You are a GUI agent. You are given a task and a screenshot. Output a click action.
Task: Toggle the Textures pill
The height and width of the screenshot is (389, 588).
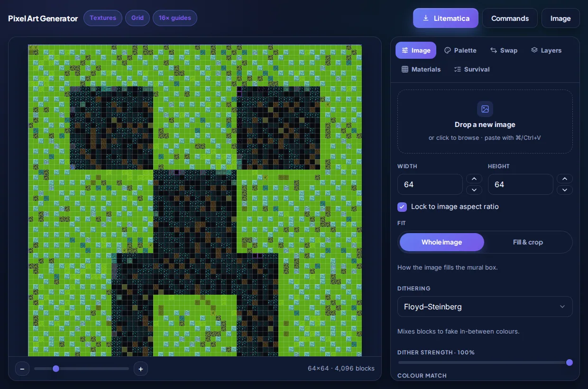[x=103, y=18]
